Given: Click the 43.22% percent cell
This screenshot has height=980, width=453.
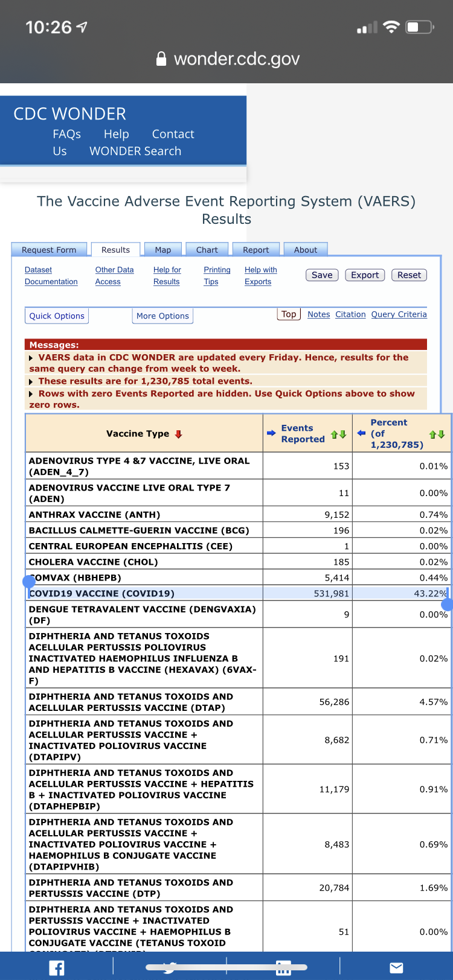Looking at the screenshot, I should pyautogui.click(x=402, y=594).
